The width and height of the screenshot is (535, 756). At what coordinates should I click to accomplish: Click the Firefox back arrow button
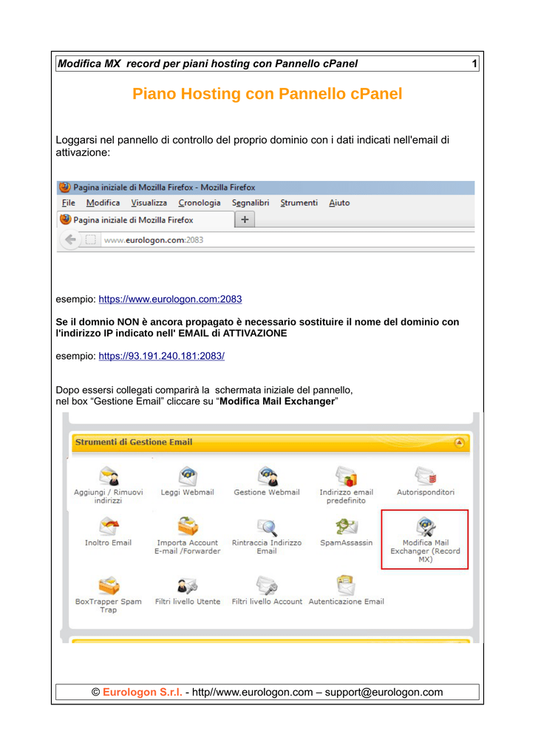[x=70, y=240]
